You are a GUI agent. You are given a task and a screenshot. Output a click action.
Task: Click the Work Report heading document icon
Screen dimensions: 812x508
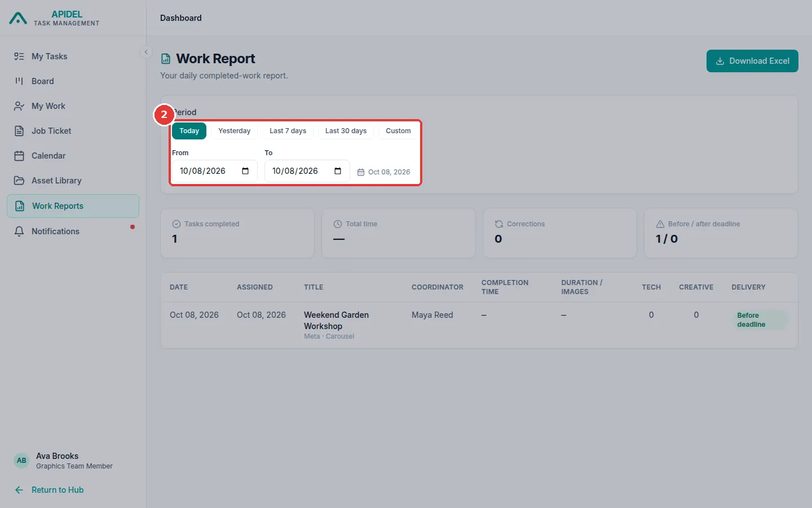[166, 59]
